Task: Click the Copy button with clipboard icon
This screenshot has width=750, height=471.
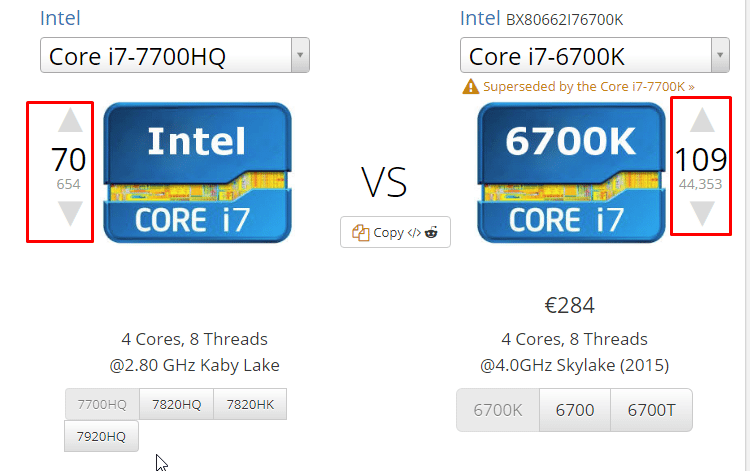Action: click(395, 233)
